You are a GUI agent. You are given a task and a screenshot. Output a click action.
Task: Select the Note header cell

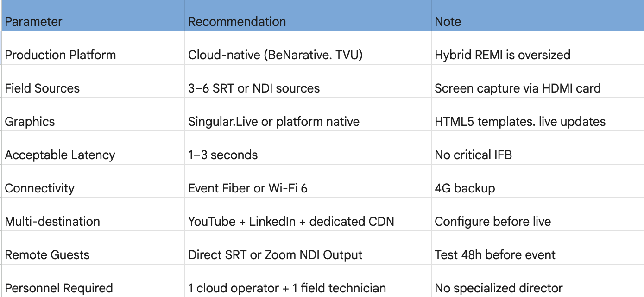tap(537, 16)
